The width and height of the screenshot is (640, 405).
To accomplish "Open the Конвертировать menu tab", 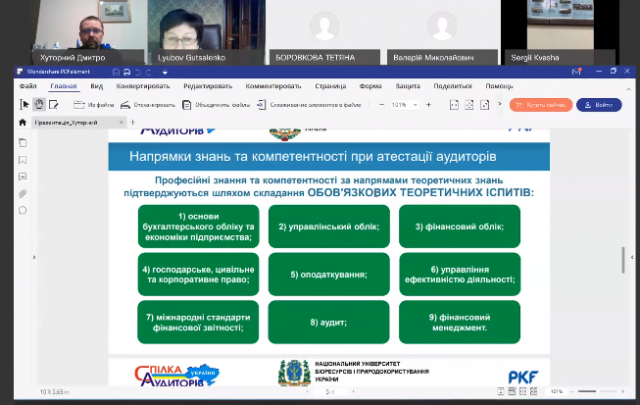I will click(x=143, y=86).
